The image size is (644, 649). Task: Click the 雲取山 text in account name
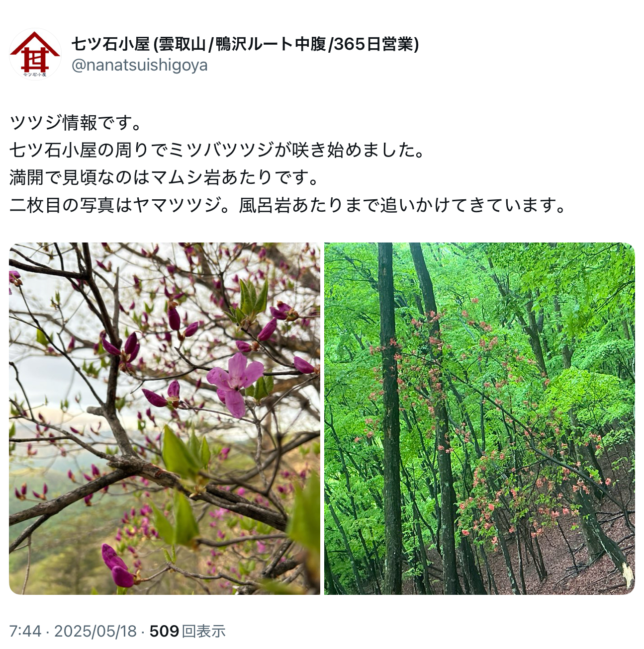182,44
